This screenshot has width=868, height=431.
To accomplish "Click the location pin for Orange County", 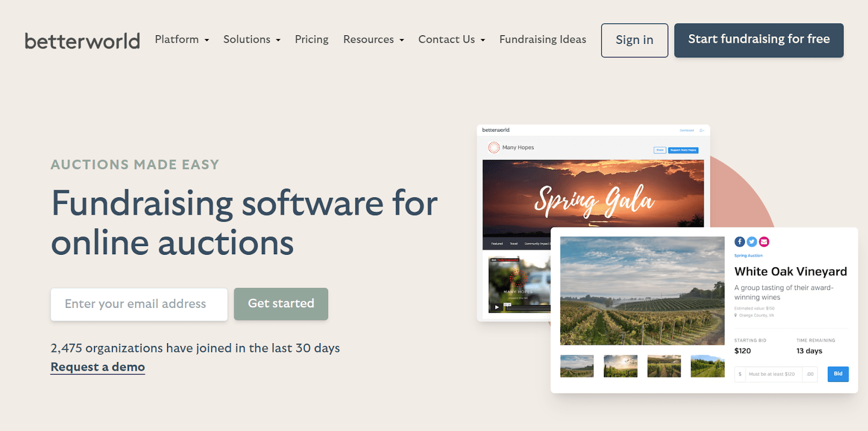I will (x=736, y=315).
